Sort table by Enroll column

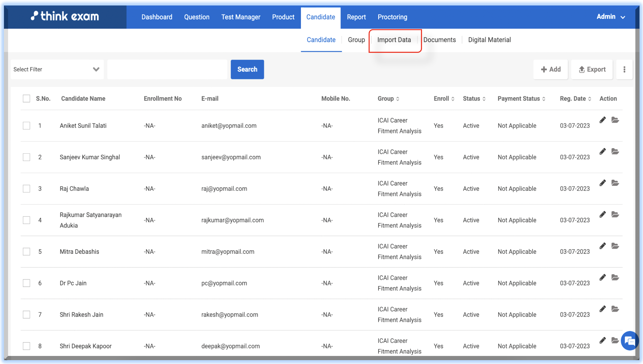point(444,99)
